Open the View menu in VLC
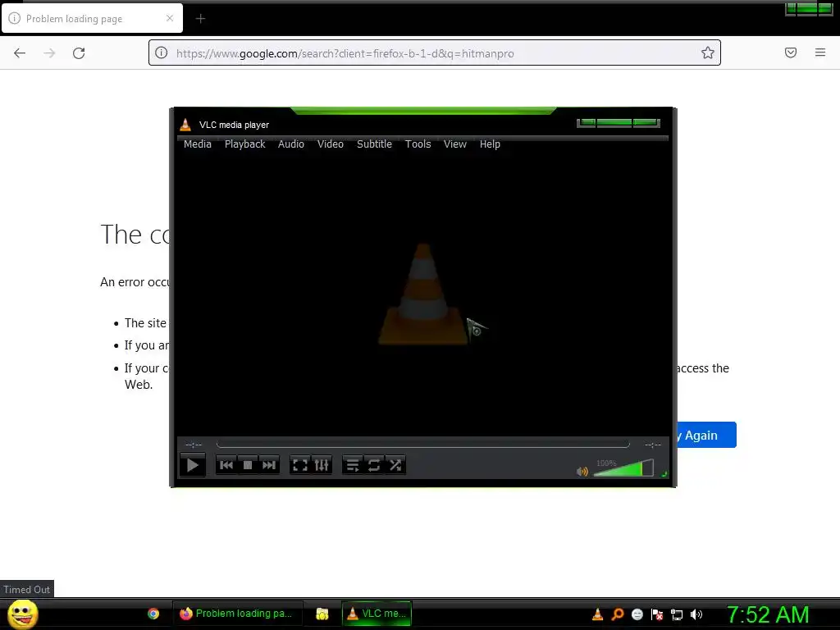 click(x=454, y=144)
